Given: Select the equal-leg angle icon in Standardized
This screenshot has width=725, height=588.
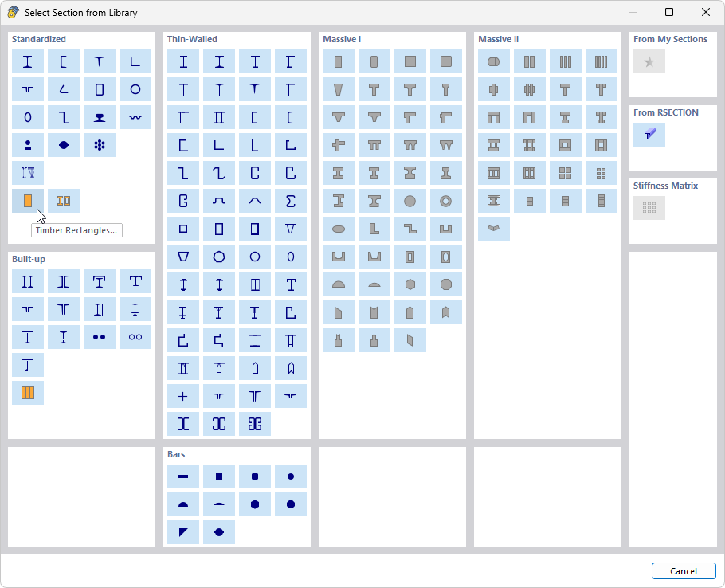Looking at the screenshot, I should click(135, 61).
